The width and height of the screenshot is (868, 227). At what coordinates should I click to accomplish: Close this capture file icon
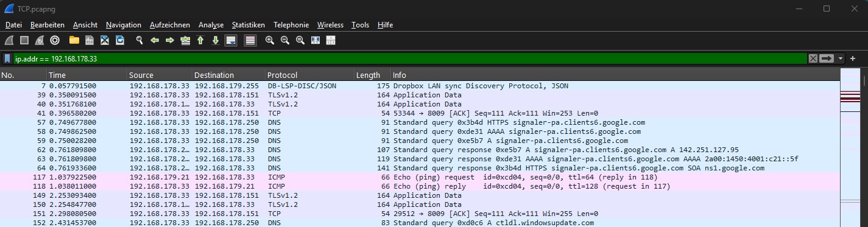[x=105, y=40]
